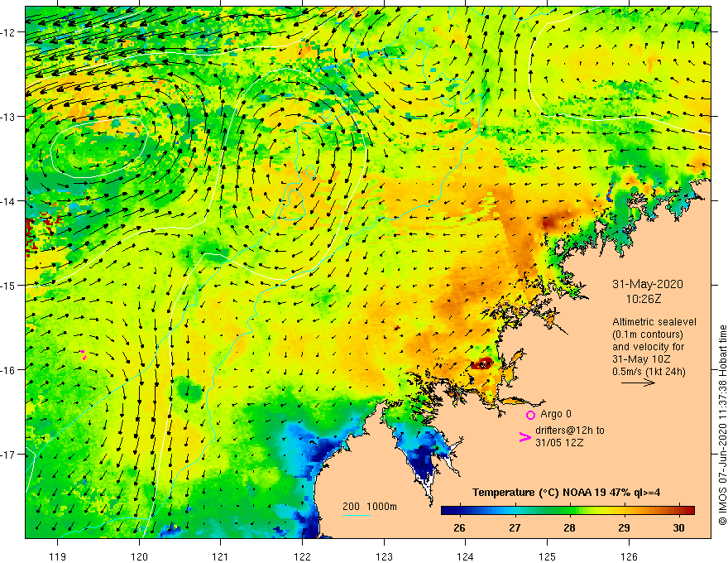Click the latitude axis label -13
The height and width of the screenshot is (563, 728).
tap(9, 117)
